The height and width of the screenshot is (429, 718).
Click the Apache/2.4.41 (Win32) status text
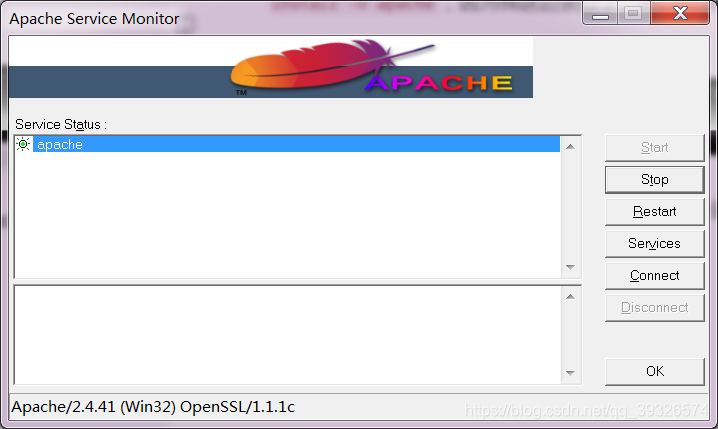click(153, 407)
